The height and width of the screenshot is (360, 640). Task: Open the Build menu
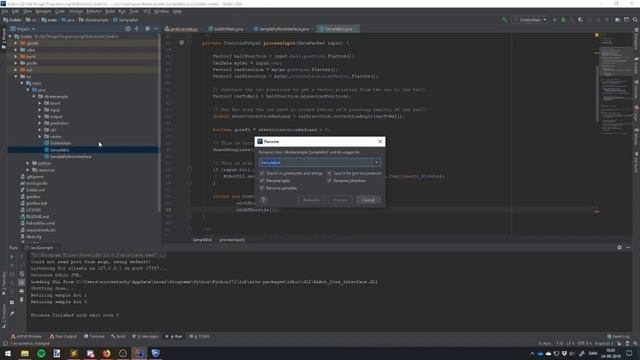[110, 11]
